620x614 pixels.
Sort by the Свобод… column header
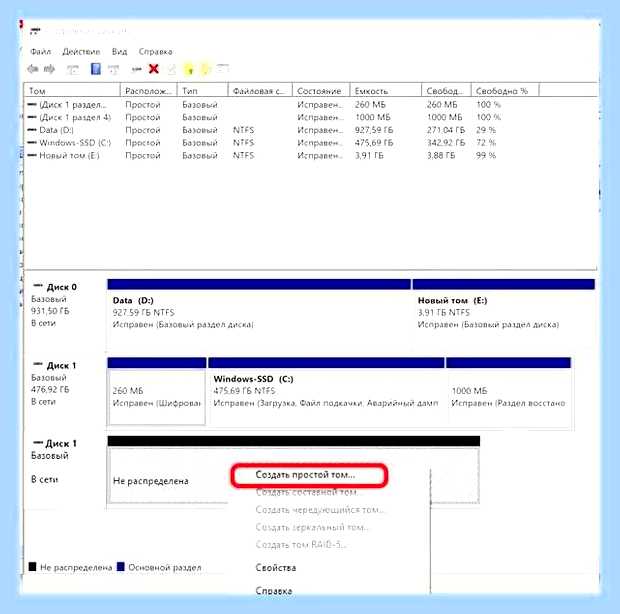click(446, 91)
